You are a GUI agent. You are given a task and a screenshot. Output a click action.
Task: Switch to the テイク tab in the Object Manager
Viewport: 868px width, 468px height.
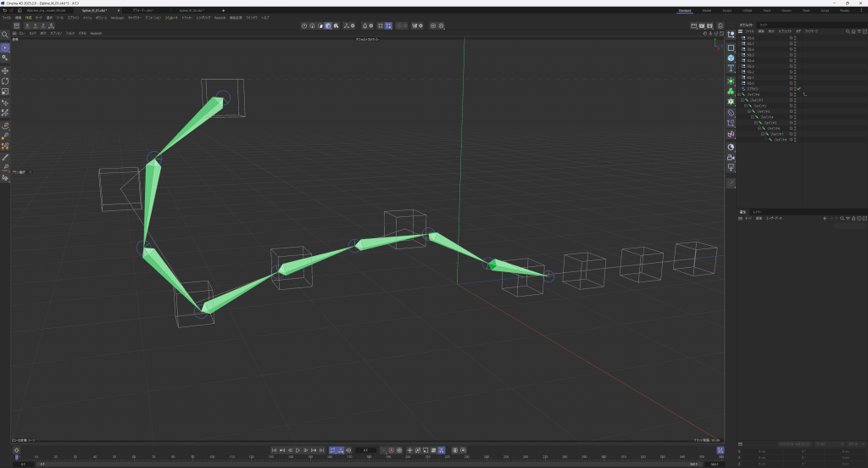tap(764, 25)
